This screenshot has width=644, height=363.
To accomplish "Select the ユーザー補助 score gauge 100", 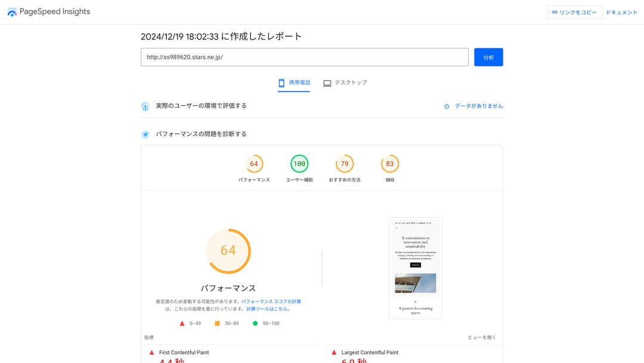I will pyautogui.click(x=299, y=164).
